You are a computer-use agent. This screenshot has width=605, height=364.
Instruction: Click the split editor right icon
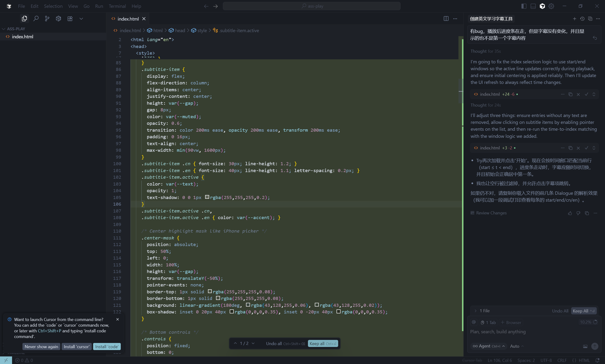tap(446, 19)
